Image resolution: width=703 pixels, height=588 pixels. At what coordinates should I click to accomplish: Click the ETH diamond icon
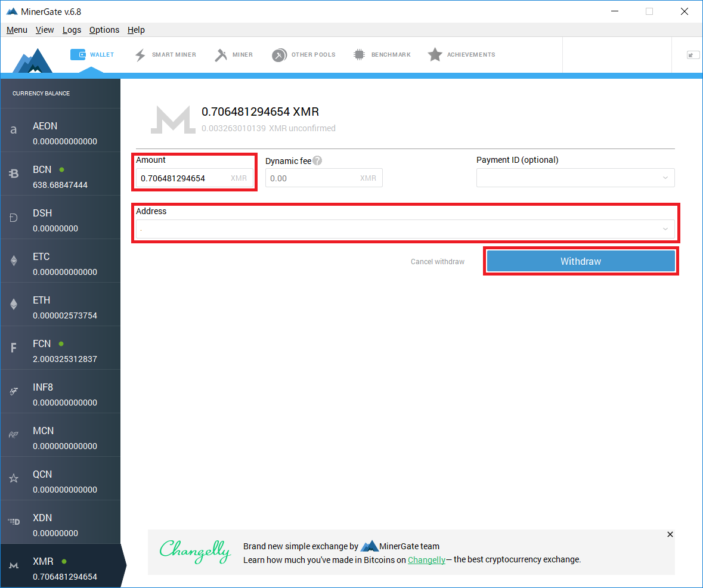pyautogui.click(x=14, y=304)
